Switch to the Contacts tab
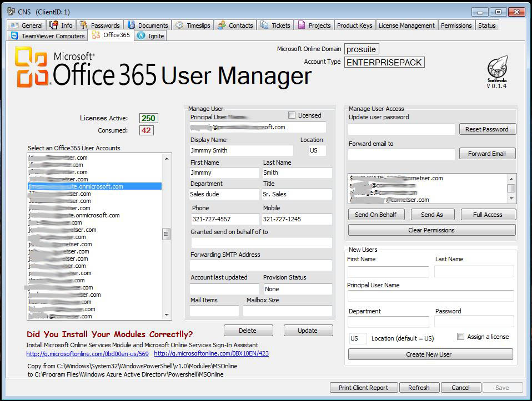This screenshot has height=401, width=532. coord(235,26)
